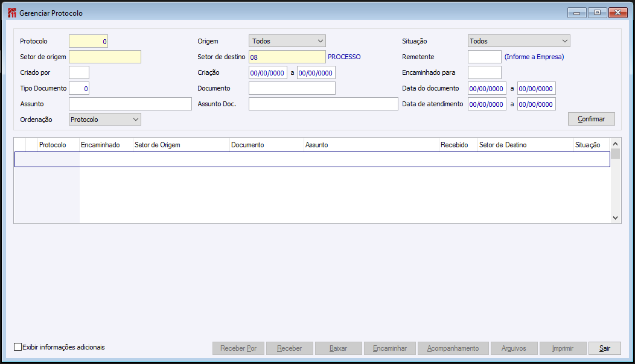The height and width of the screenshot is (364, 635).
Task: Focus the Assunto Doc. field
Action: pos(323,104)
